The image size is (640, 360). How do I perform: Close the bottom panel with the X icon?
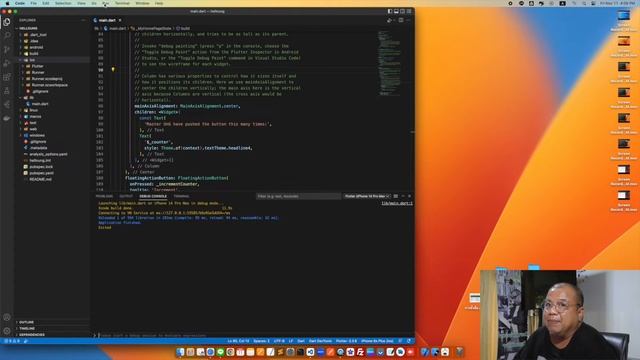click(409, 196)
